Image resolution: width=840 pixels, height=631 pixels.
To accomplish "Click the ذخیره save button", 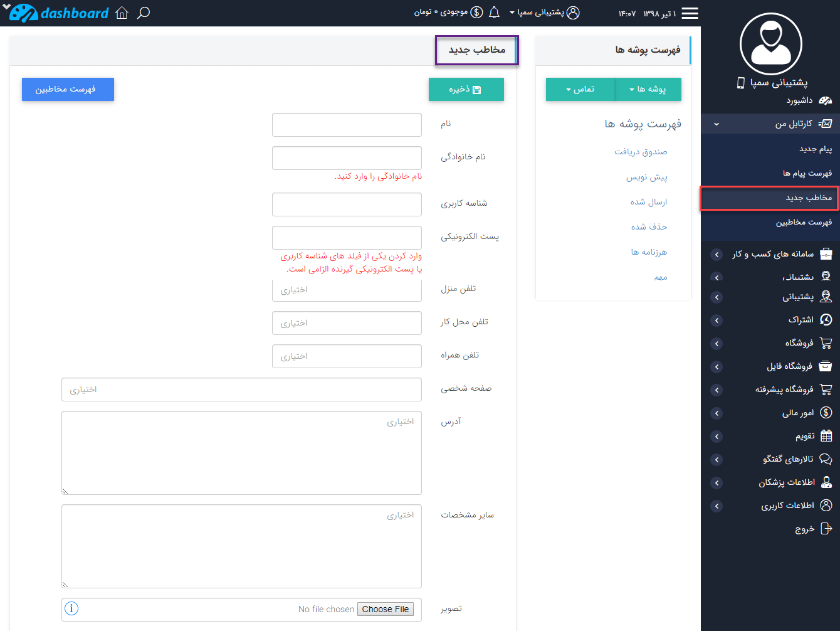I will [466, 89].
